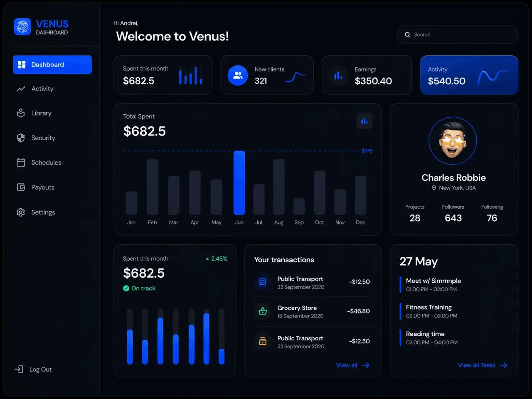
Task: Click the 27 May date heading
Action: (419, 261)
